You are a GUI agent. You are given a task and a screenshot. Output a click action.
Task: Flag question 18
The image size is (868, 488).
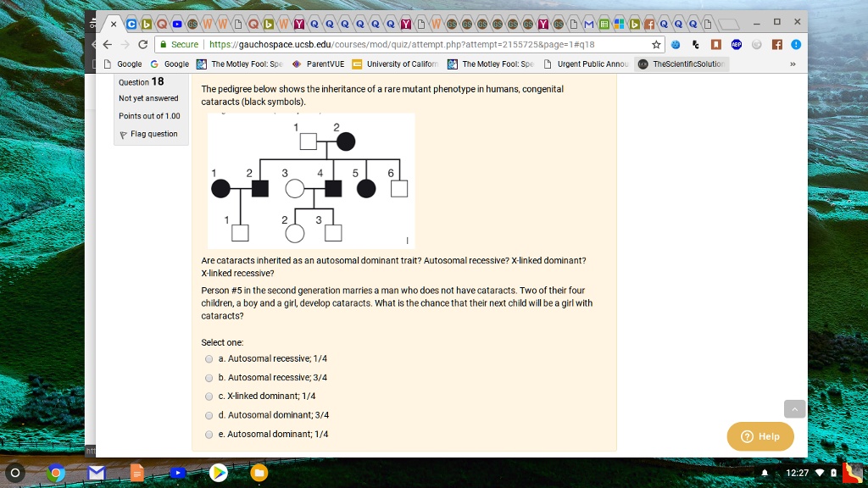coord(148,134)
